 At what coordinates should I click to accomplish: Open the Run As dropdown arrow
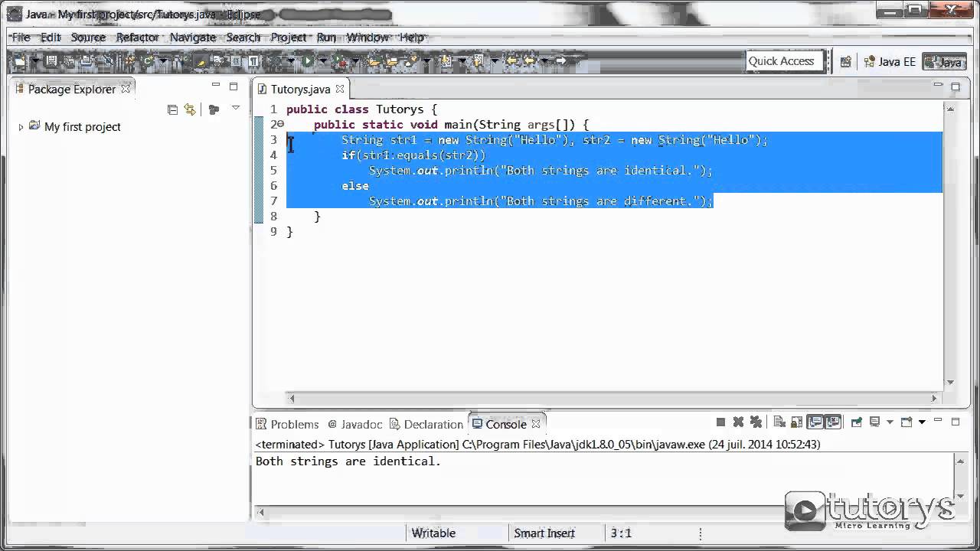click(x=323, y=61)
